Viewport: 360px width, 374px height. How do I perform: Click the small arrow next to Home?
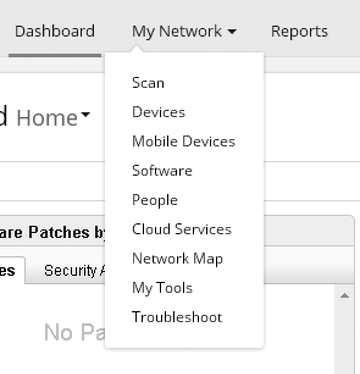tap(86, 115)
